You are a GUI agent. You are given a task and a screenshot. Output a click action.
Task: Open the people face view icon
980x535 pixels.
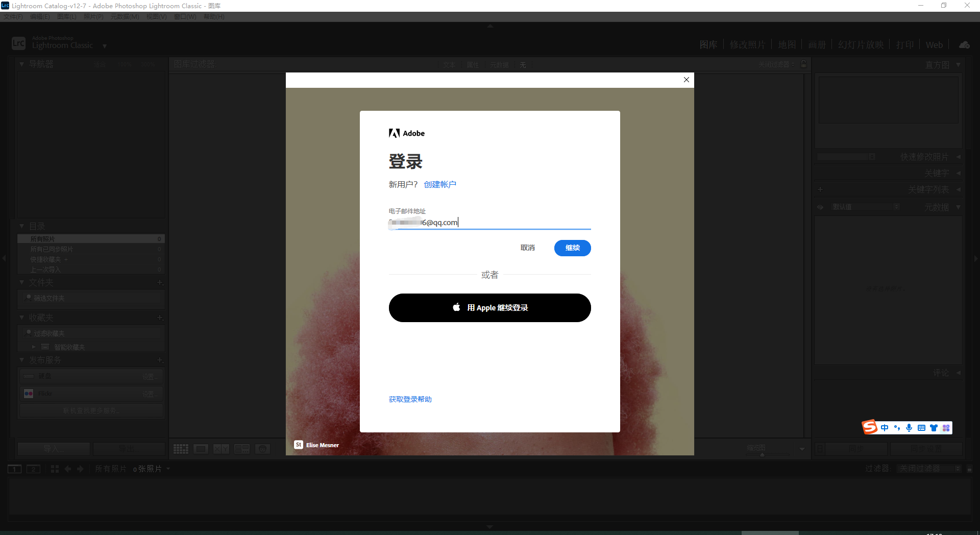tap(262, 449)
